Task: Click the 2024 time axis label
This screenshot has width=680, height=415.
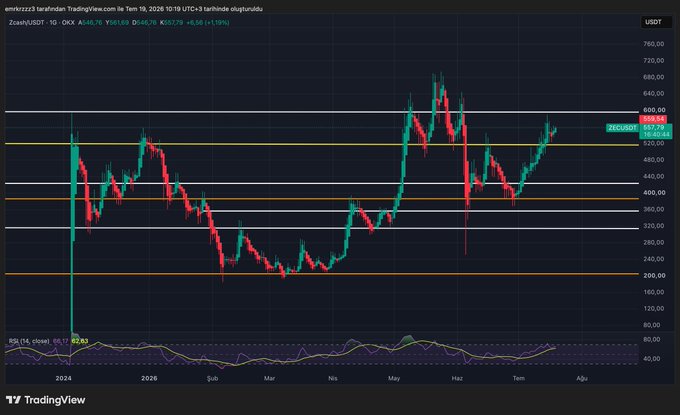Action: (63, 378)
